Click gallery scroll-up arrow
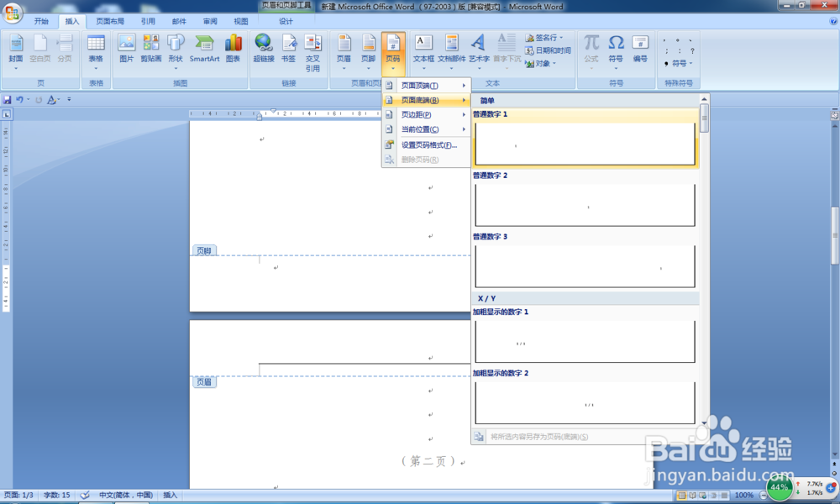The width and height of the screenshot is (840, 504). 705,99
